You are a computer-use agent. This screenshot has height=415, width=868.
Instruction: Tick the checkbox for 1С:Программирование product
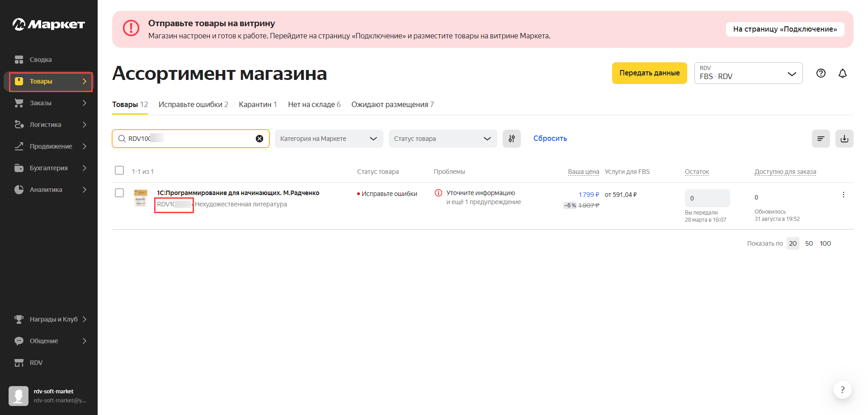point(119,193)
